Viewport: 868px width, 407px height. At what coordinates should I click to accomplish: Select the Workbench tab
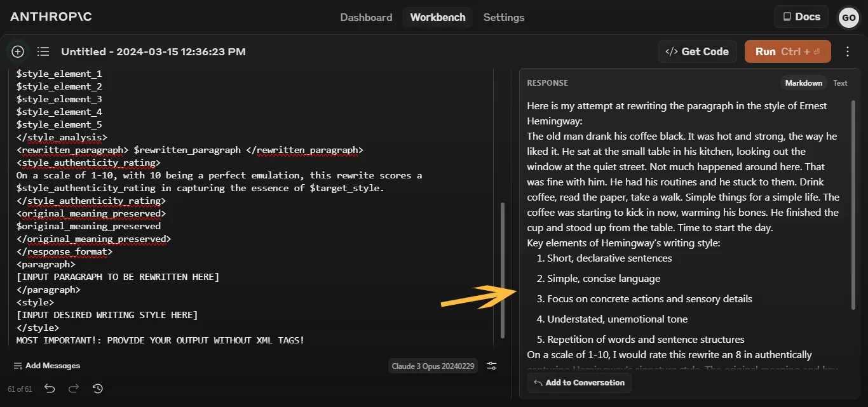tap(438, 17)
